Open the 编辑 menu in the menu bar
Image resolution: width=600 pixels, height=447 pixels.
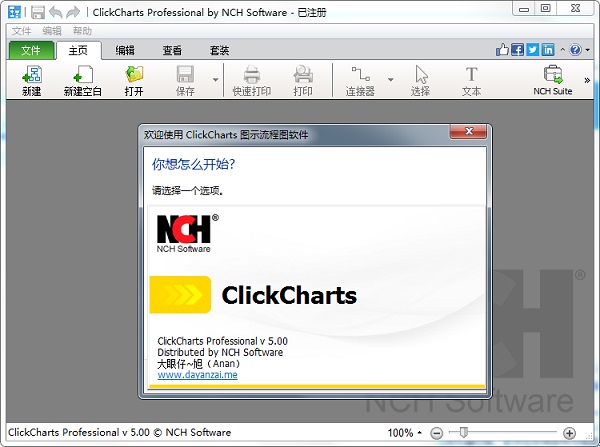click(52, 31)
